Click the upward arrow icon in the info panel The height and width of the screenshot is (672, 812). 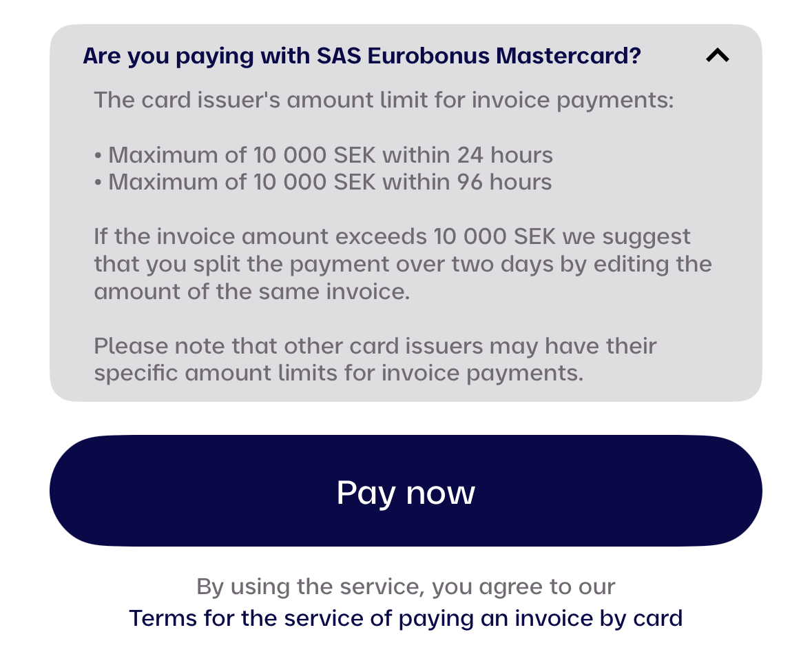click(x=717, y=56)
